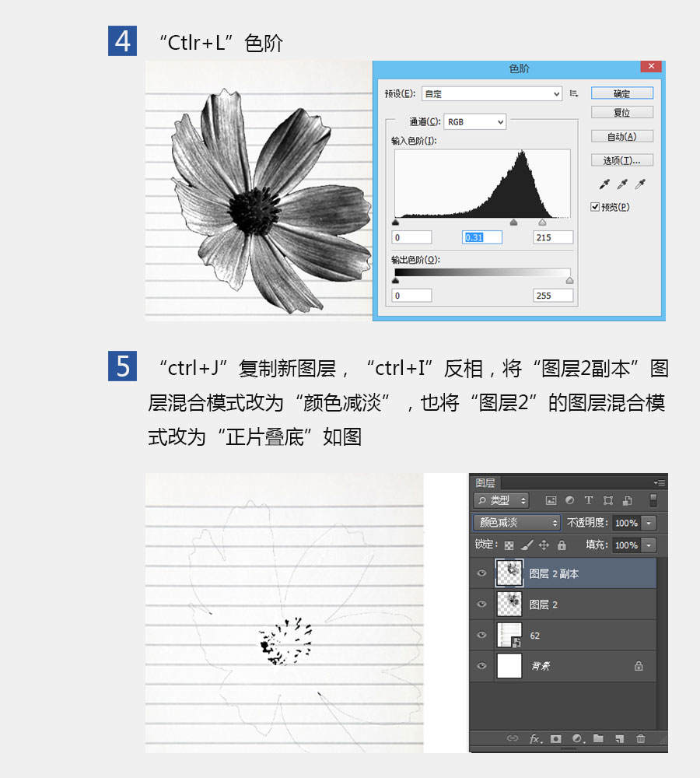Lock all padlock icon in lock row
Screen dimensions: 700x778
click(x=562, y=545)
